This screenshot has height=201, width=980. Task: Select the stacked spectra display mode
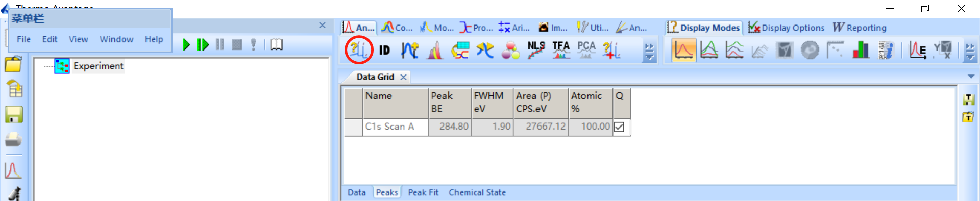[734, 50]
